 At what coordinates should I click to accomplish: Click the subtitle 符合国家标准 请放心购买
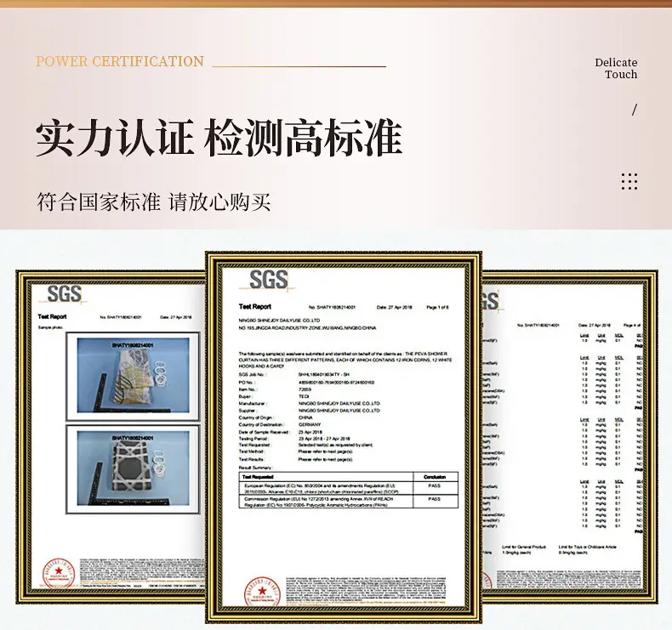coord(154,202)
